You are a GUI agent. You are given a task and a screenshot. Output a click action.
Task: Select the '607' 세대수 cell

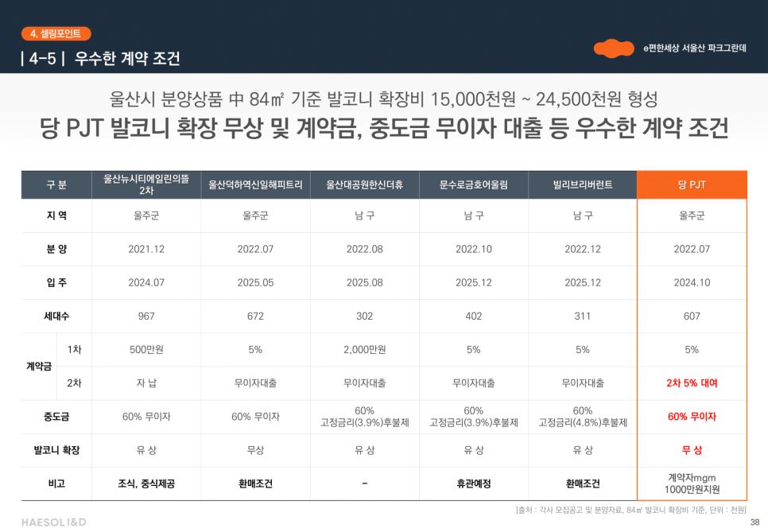click(692, 316)
